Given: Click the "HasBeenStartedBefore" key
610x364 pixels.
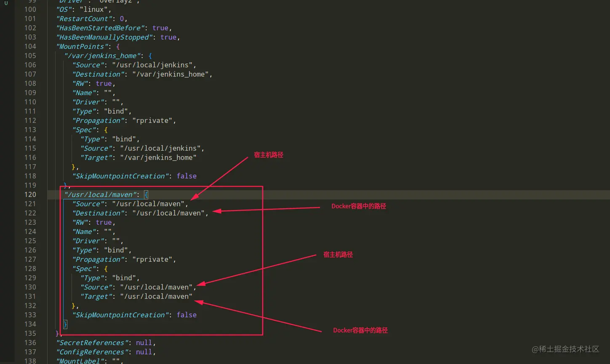Looking at the screenshot, I should 100,28.
